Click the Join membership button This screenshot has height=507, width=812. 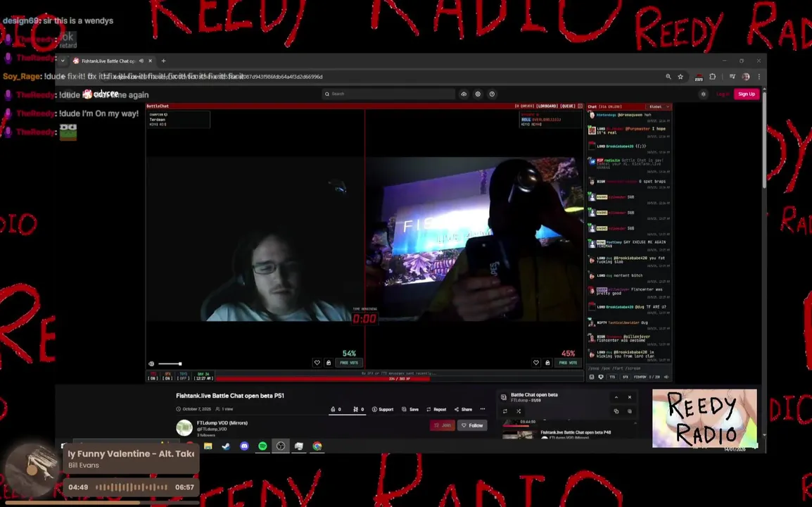coord(443,425)
